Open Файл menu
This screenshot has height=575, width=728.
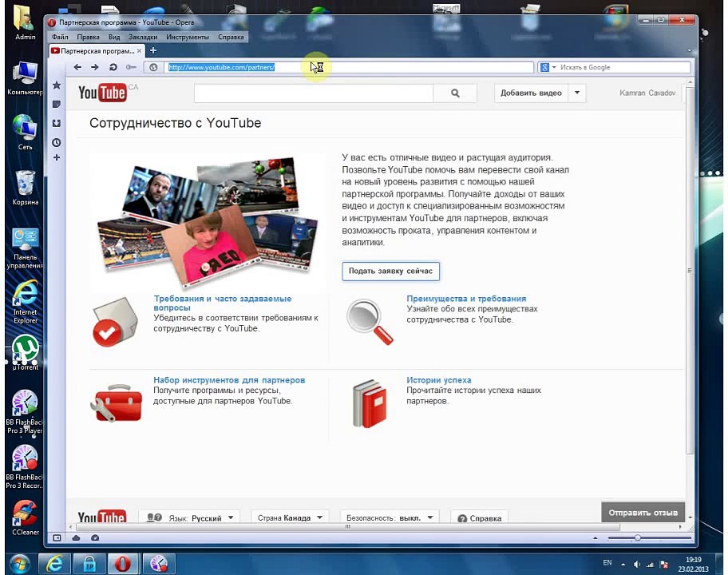tap(60, 37)
